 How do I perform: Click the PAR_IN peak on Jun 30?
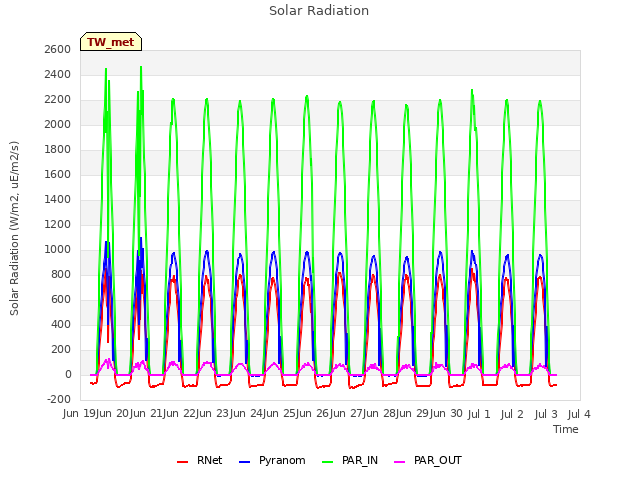point(472,91)
